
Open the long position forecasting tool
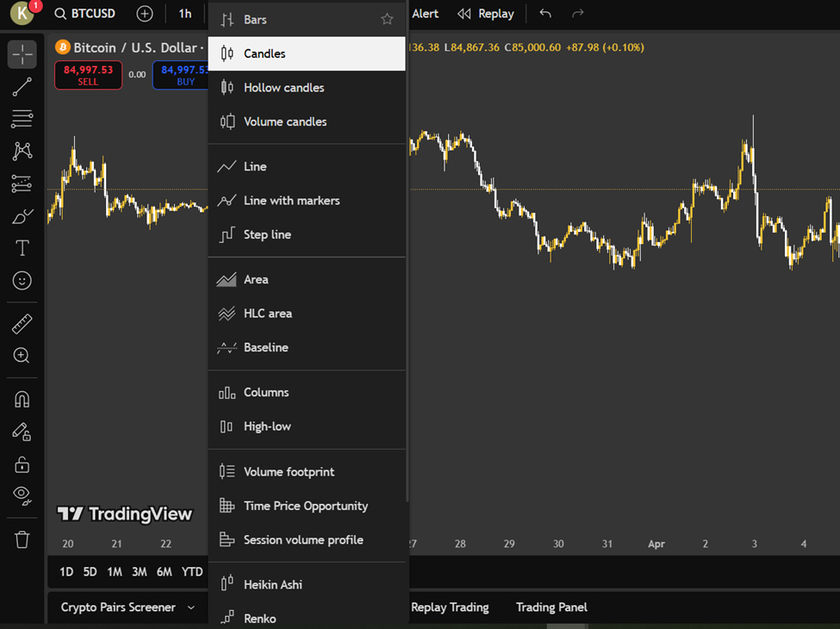coord(22,184)
